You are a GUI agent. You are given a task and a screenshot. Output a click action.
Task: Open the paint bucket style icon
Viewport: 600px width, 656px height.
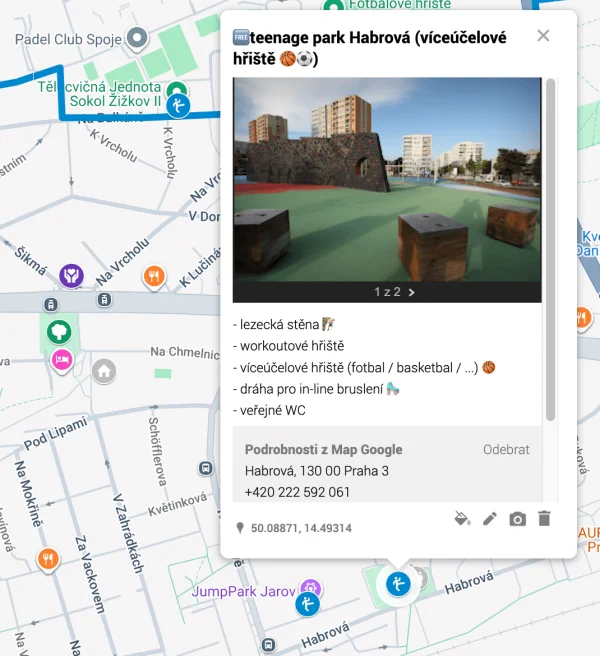[x=462, y=519]
